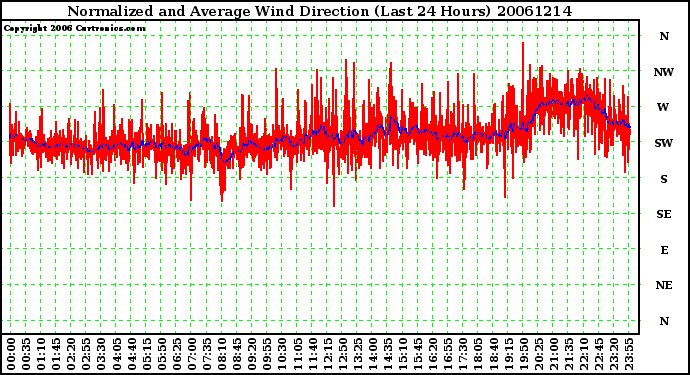690x375 pixels.
Task: Click the '01:45' time axis label
Action: click(56, 354)
